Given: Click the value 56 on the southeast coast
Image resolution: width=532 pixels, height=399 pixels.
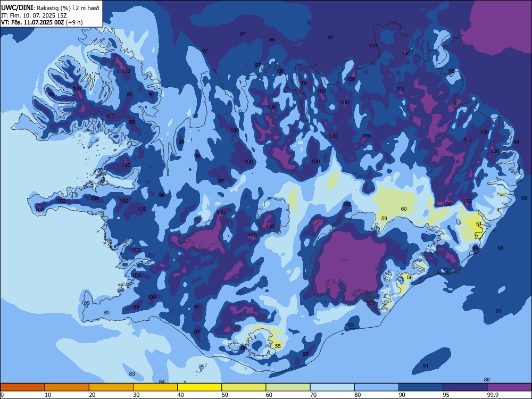Looking at the screenshot, I should (x=410, y=278).
